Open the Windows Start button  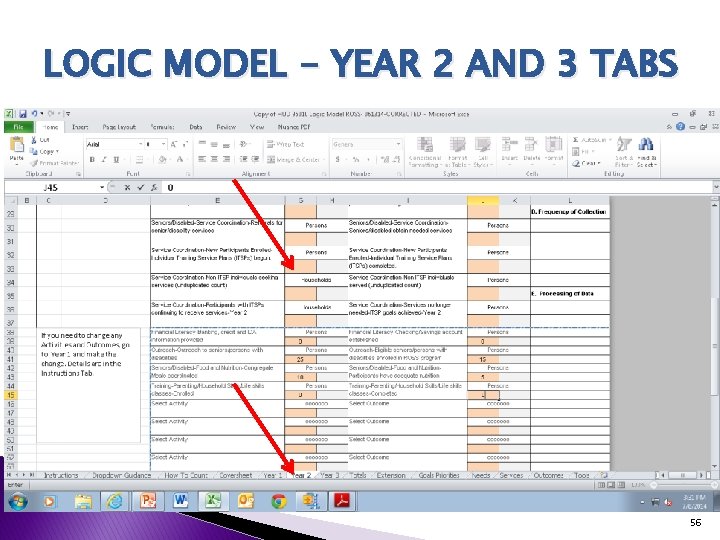17,501
